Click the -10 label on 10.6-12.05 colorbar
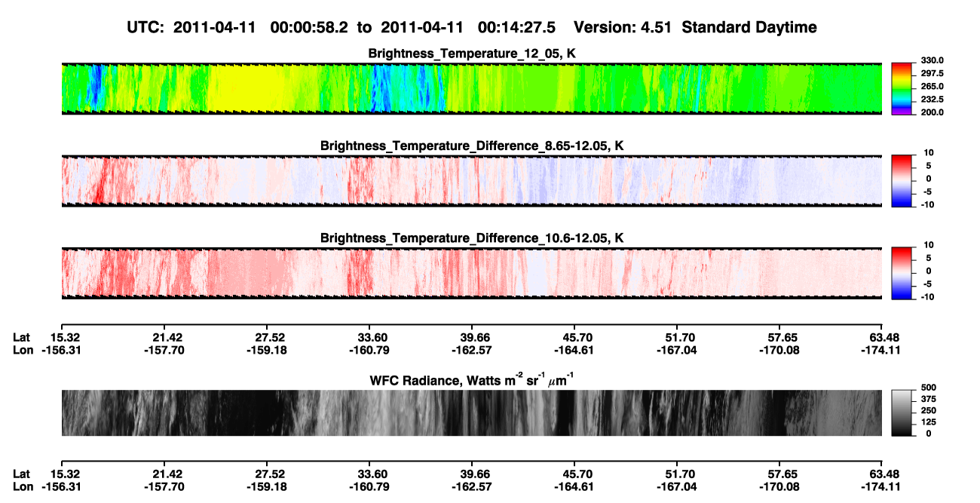The image size is (980, 503). point(928,297)
